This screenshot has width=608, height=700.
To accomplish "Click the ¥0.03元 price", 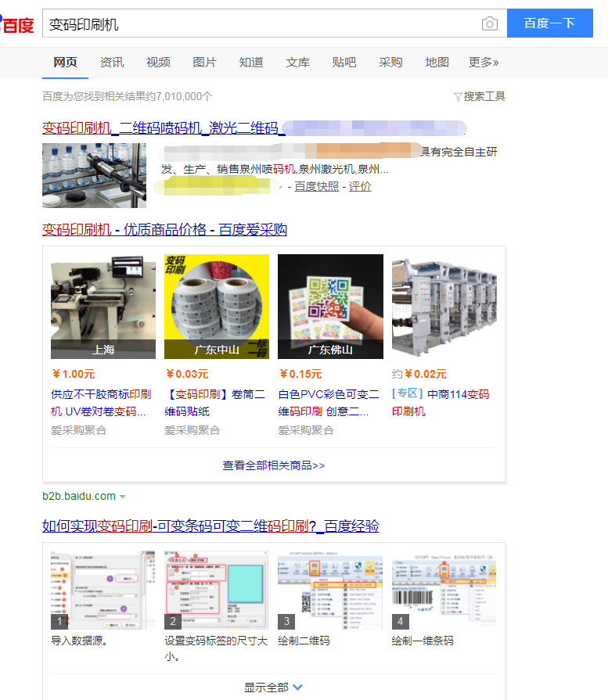I will [x=187, y=374].
